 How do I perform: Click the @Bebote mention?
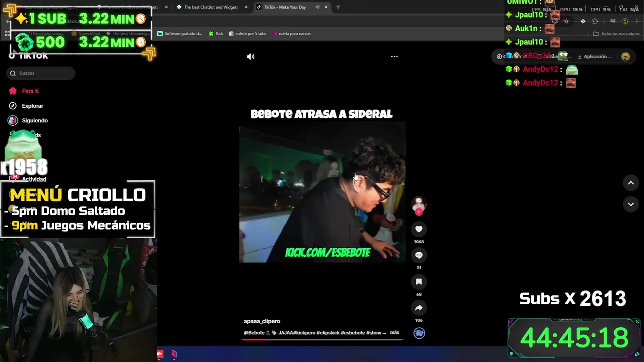[x=254, y=333]
